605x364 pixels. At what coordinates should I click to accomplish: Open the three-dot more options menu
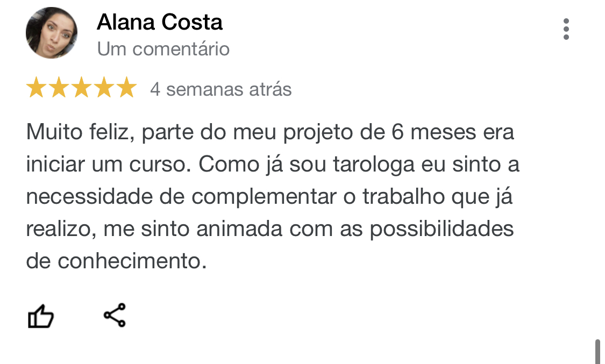[566, 29]
